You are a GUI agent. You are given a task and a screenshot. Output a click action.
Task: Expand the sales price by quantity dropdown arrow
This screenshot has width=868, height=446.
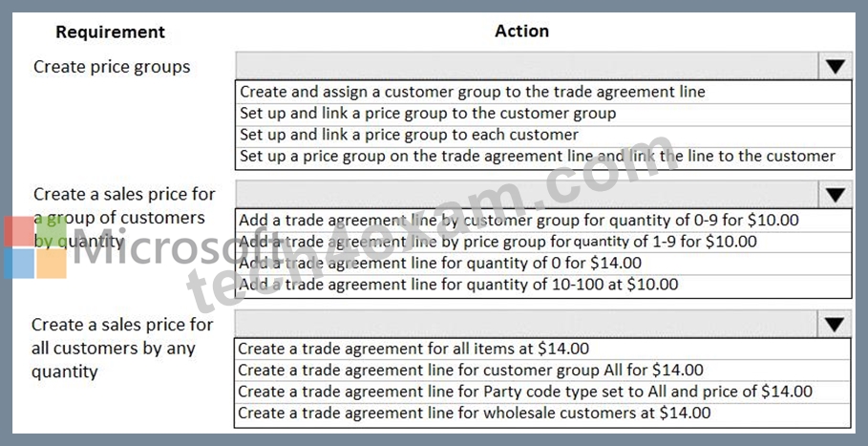point(836,194)
